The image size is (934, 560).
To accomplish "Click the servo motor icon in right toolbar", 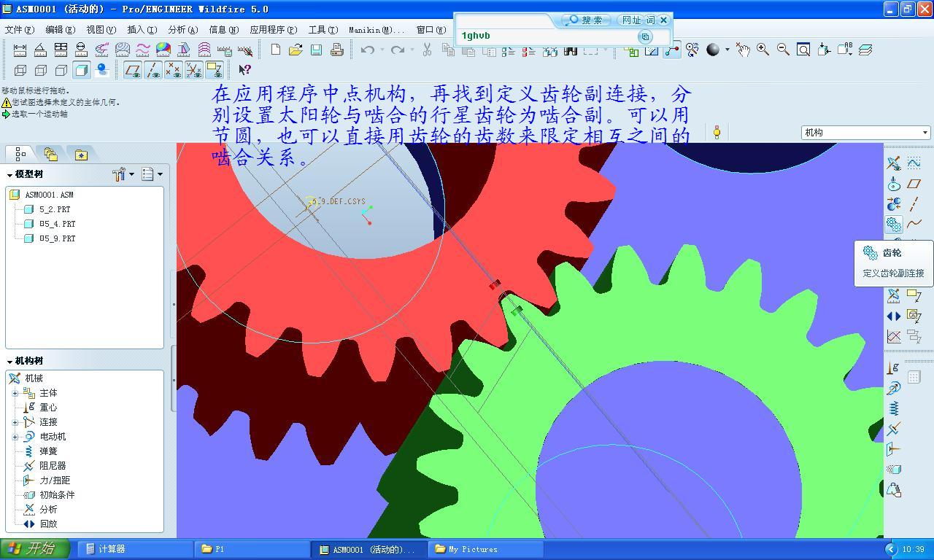I will click(x=894, y=388).
